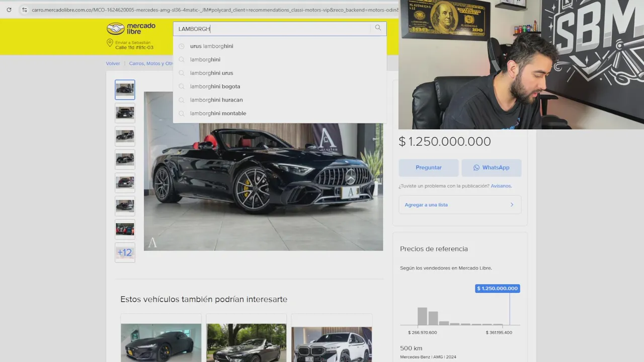This screenshot has width=644, height=362.
Task: Open the Carros, Motos y Otros breadcrumb
Action: 151,63
